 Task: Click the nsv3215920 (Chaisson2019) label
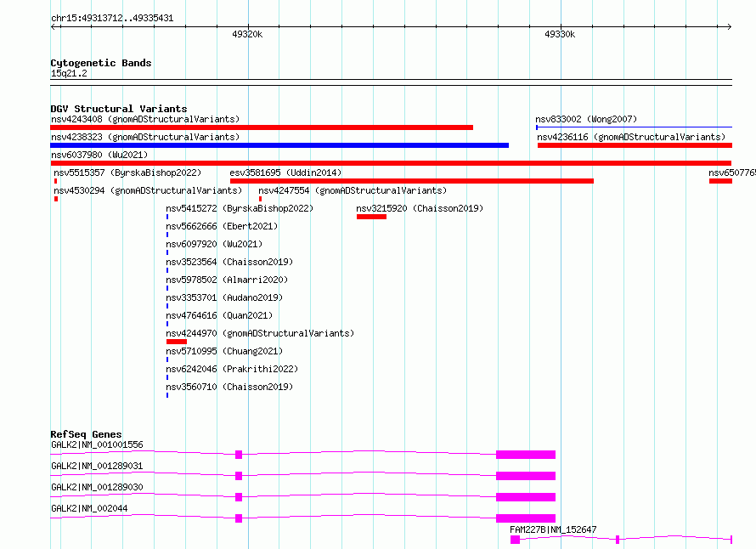point(420,208)
